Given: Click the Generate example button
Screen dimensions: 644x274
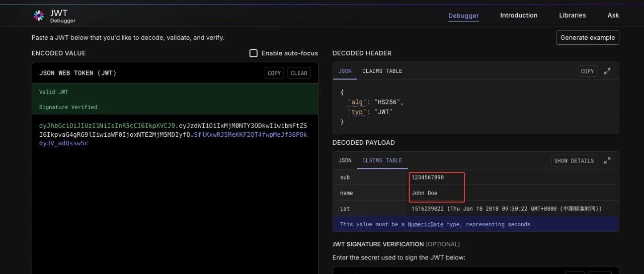Looking at the screenshot, I should click(x=588, y=38).
